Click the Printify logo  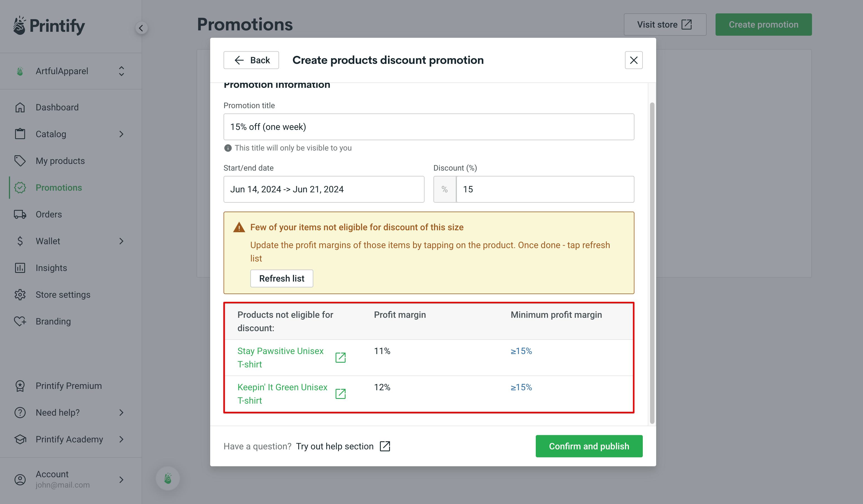pos(48,25)
